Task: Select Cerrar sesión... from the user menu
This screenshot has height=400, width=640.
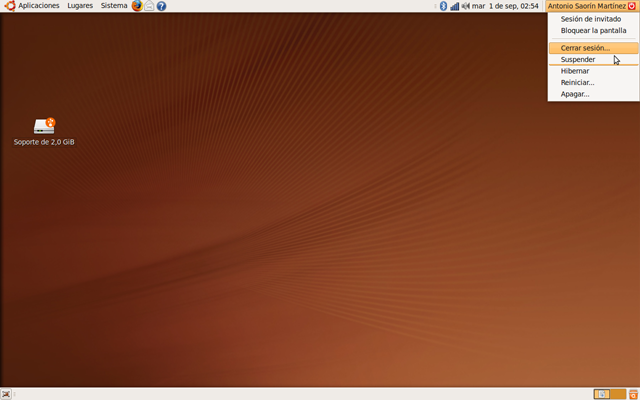Action: 585,48
